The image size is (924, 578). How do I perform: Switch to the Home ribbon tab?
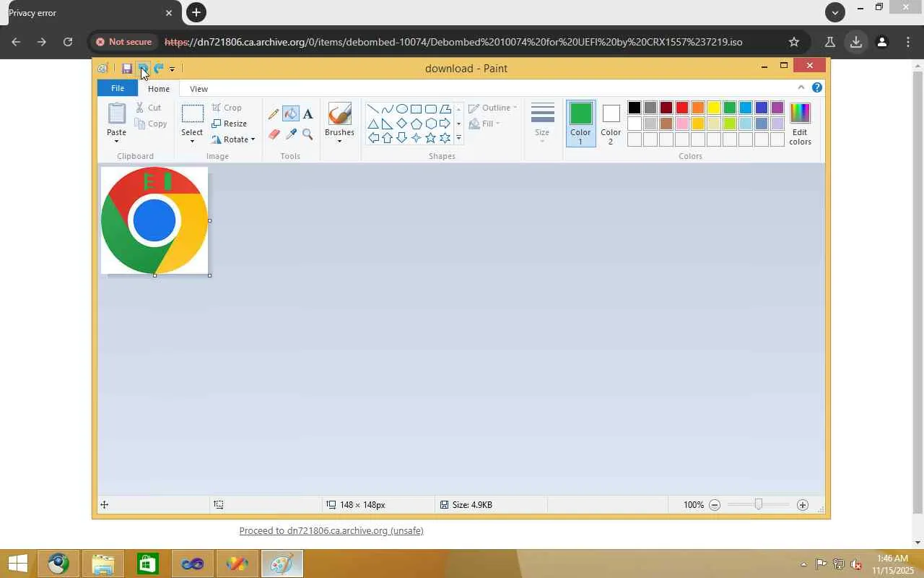click(159, 89)
